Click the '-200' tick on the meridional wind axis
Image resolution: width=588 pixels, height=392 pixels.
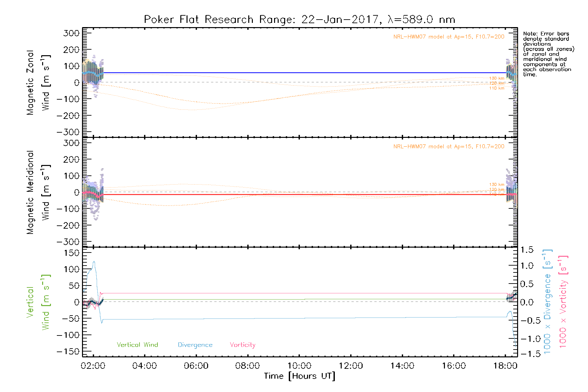point(68,225)
